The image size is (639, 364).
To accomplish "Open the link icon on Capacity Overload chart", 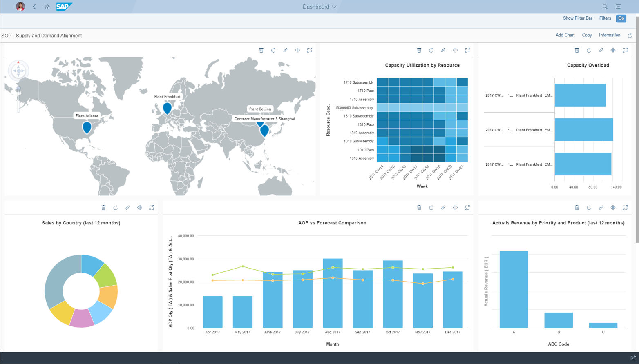I will 601,50.
